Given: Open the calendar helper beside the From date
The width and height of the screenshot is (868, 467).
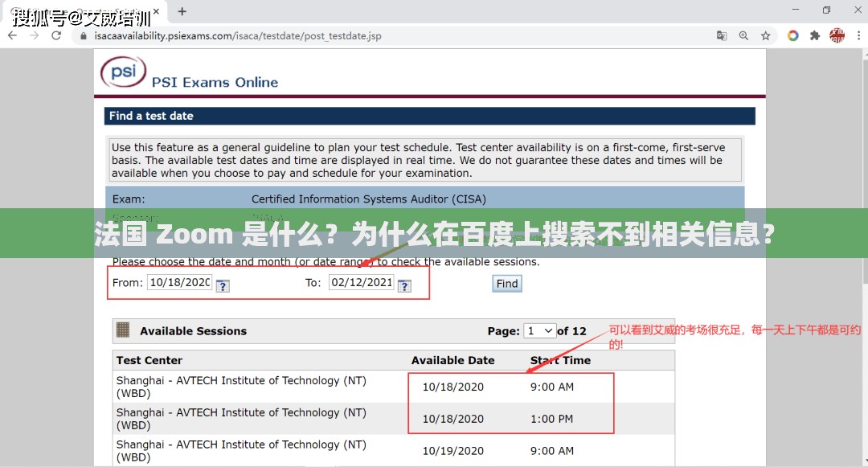Looking at the screenshot, I should tap(223, 285).
